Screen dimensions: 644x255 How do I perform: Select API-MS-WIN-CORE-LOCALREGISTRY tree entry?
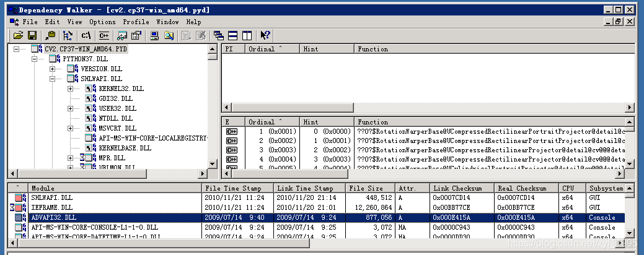tap(152, 138)
